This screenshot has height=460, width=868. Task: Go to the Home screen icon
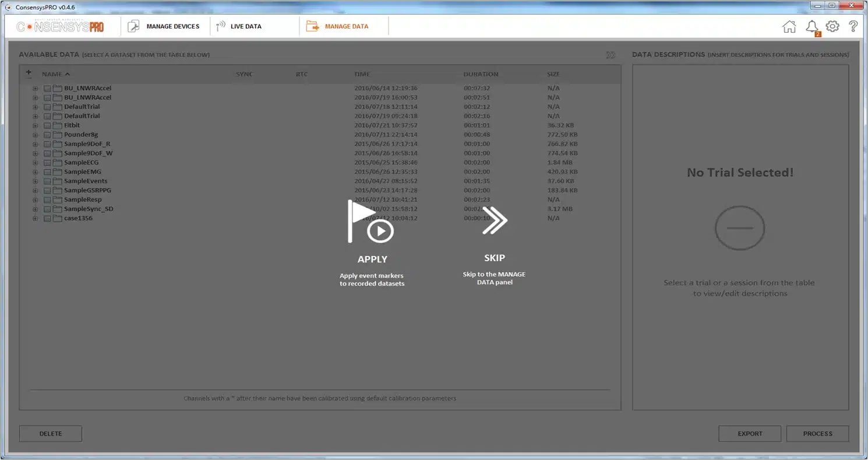(789, 26)
